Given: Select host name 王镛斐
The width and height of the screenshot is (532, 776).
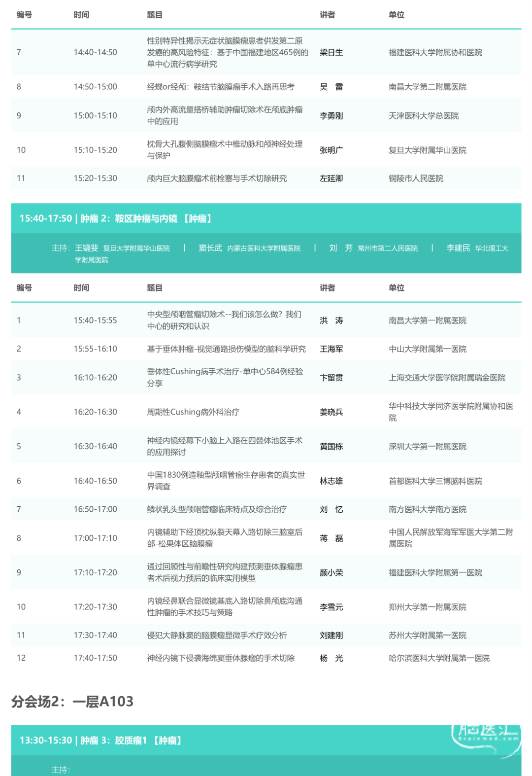Looking at the screenshot, I should point(87,248).
